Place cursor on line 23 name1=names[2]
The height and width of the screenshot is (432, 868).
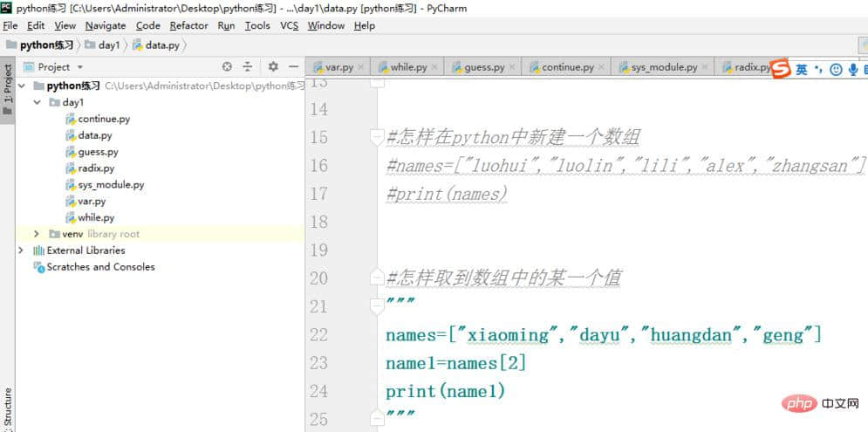click(455, 363)
